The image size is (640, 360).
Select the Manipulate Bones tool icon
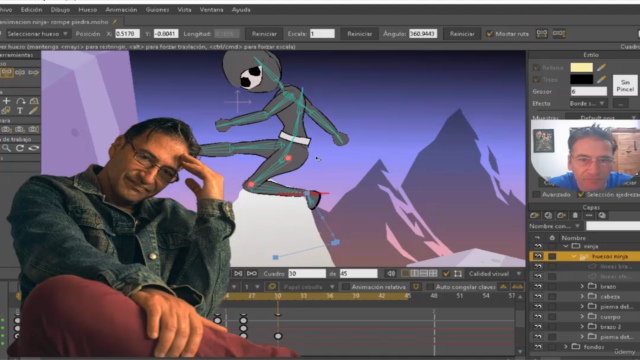[x=33, y=73]
